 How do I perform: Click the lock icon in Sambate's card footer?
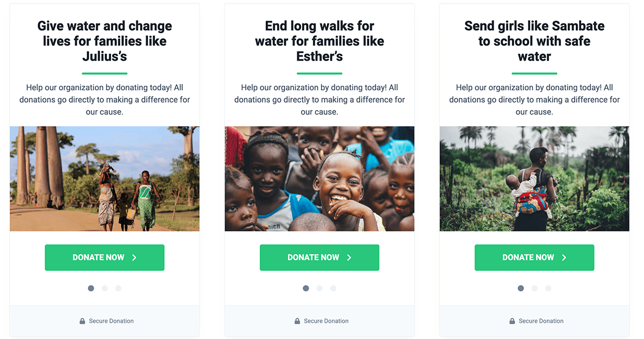click(x=512, y=321)
